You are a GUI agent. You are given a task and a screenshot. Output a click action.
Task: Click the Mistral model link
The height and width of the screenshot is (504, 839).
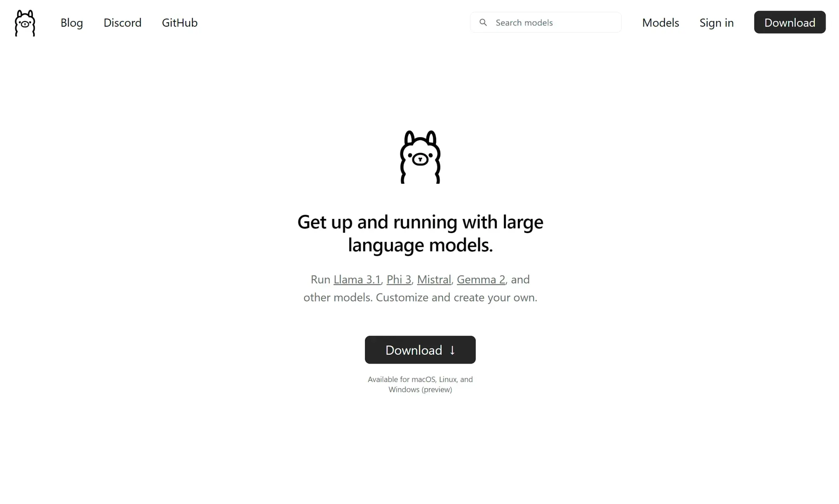(434, 279)
